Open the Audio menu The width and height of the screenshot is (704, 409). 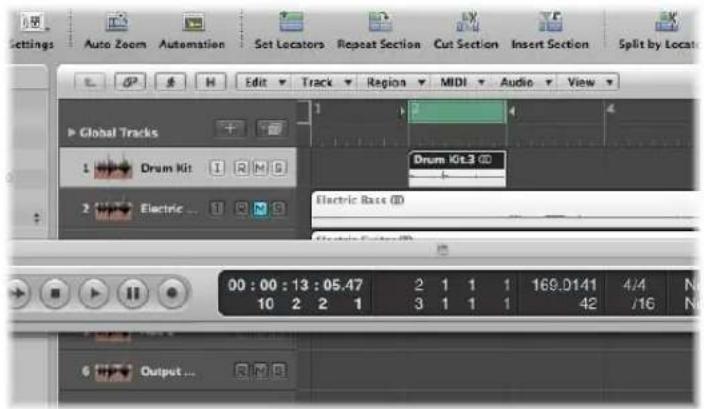[525, 82]
